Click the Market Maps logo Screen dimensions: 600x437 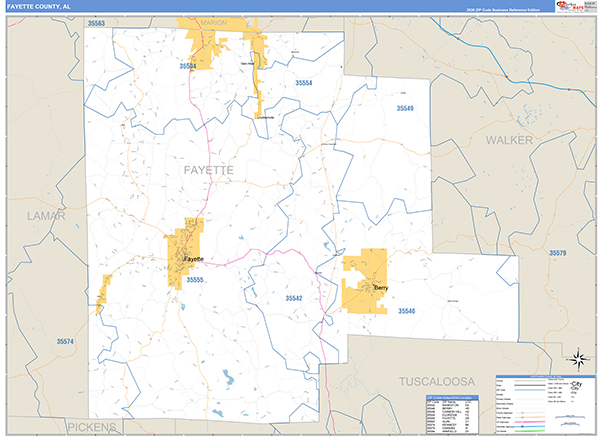coord(570,7)
